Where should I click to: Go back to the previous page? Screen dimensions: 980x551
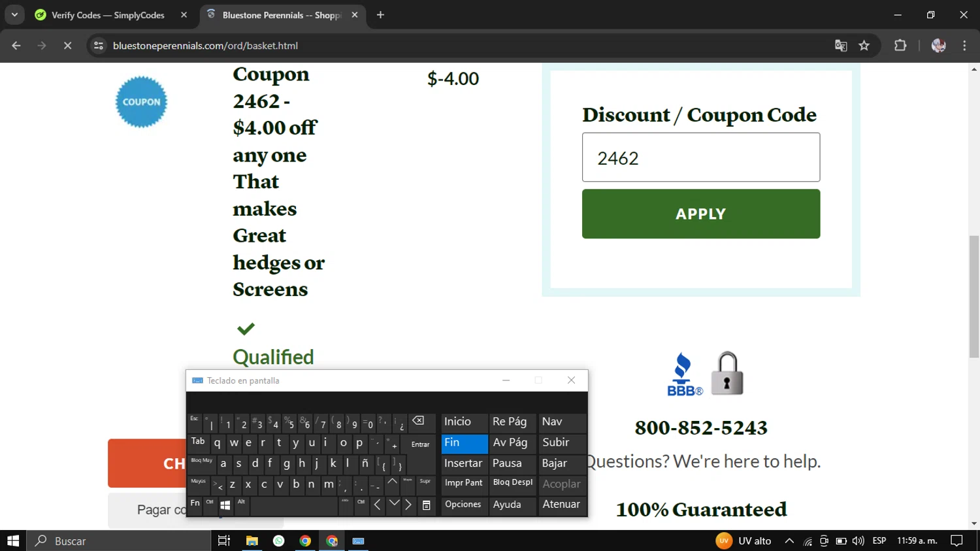tap(16, 46)
